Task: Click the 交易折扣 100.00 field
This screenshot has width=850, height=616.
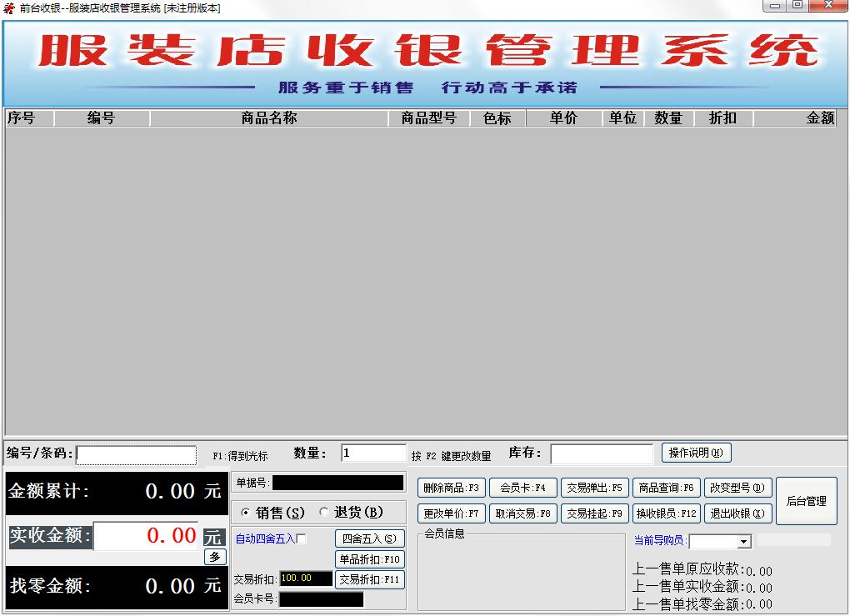Action: pos(306,578)
